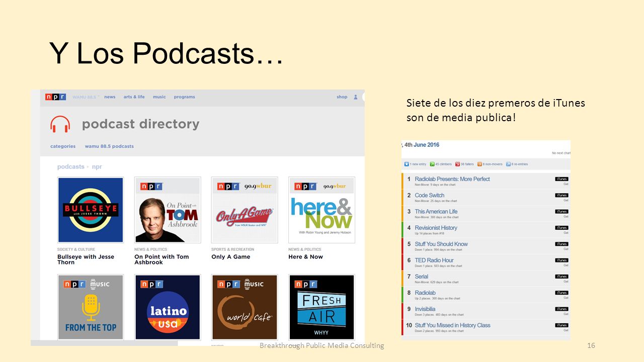Click the iTunes badge for TED Radio Hour

click(x=561, y=260)
